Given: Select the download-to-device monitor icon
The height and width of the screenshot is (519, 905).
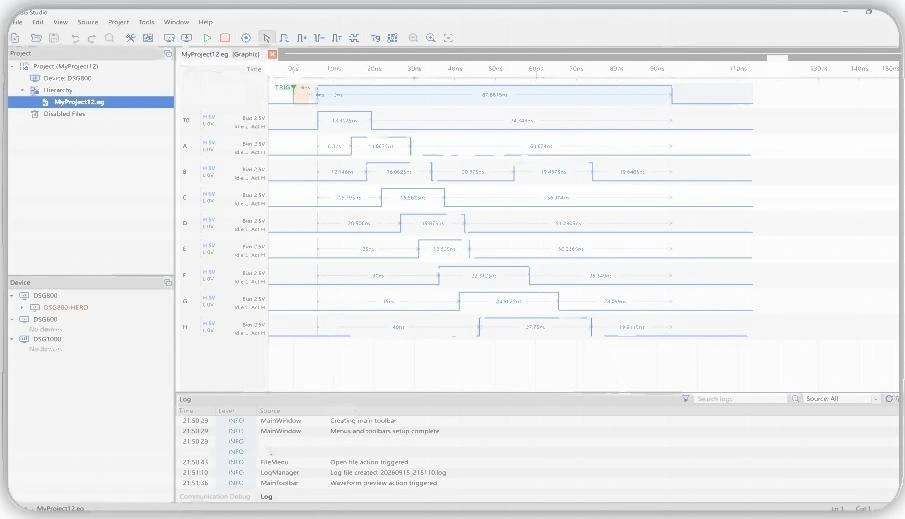Looking at the screenshot, I should pyautogui.click(x=186, y=38).
